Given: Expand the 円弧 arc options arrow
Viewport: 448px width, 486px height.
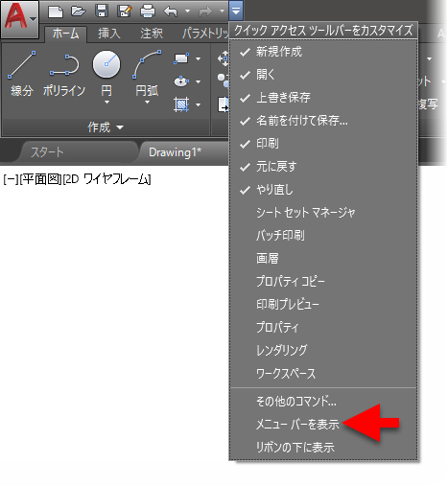Looking at the screenshot, I should [x=147, y=103].
